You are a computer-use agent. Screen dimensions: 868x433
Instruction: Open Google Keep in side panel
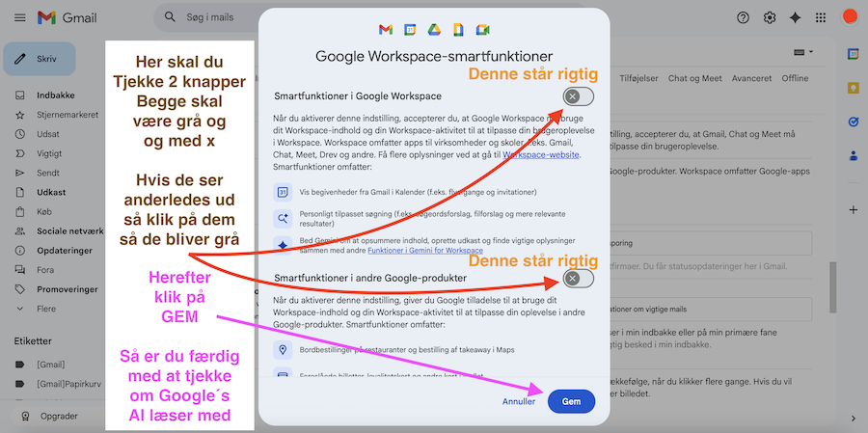point(853,89)
